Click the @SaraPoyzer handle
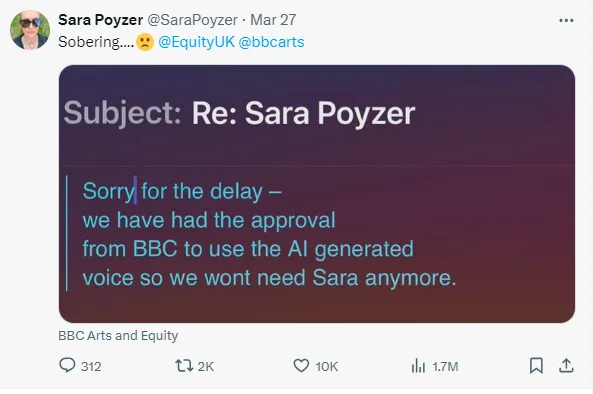593x394 pixels. [192, 20]
